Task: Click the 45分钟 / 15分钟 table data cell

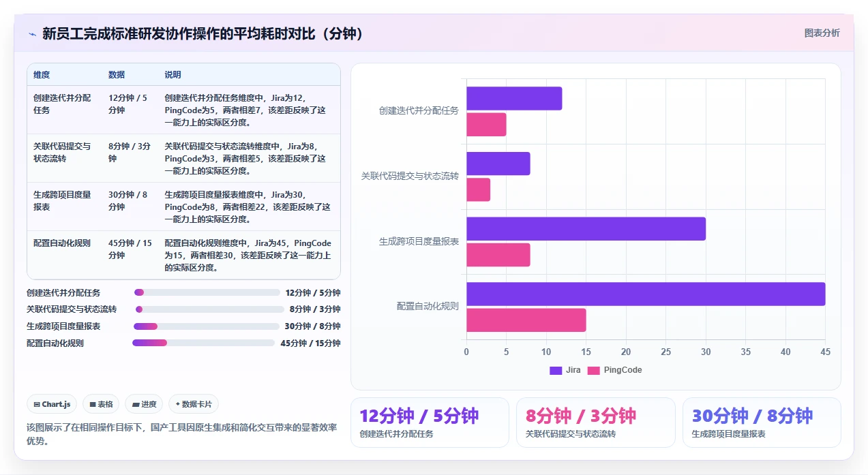Action: (x=130, y=255)
